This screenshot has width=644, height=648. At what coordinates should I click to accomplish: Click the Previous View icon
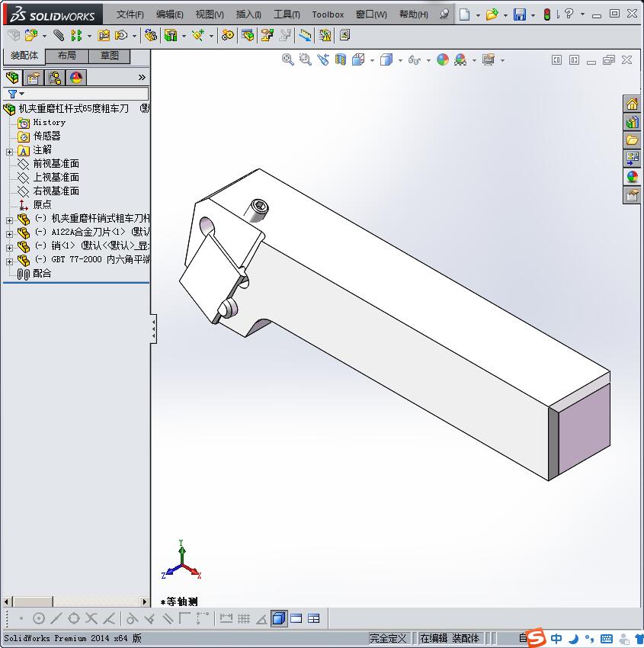point(323,60)
